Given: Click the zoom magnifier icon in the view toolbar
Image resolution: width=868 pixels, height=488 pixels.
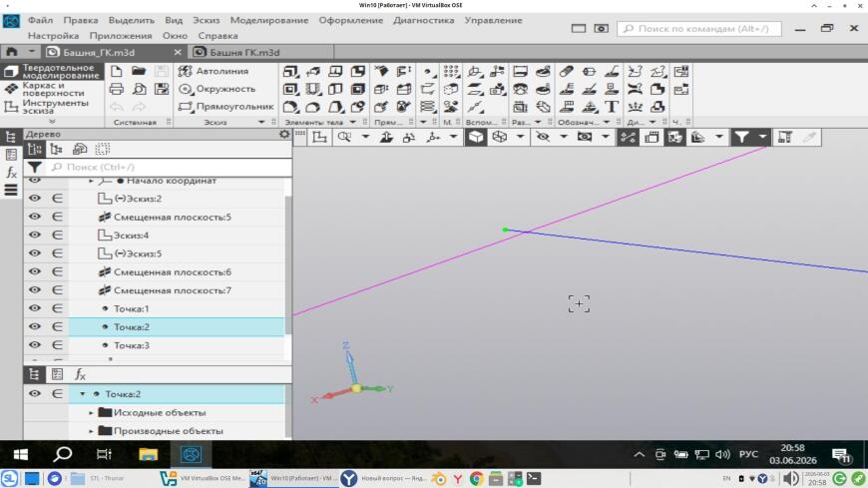Looking at the screenshot, I should 344,137.
